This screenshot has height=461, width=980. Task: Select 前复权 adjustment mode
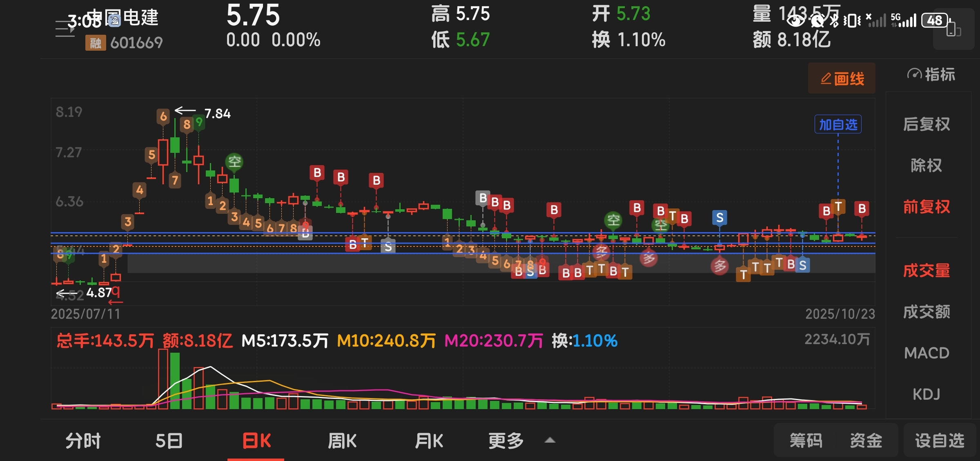coord(926,207)
